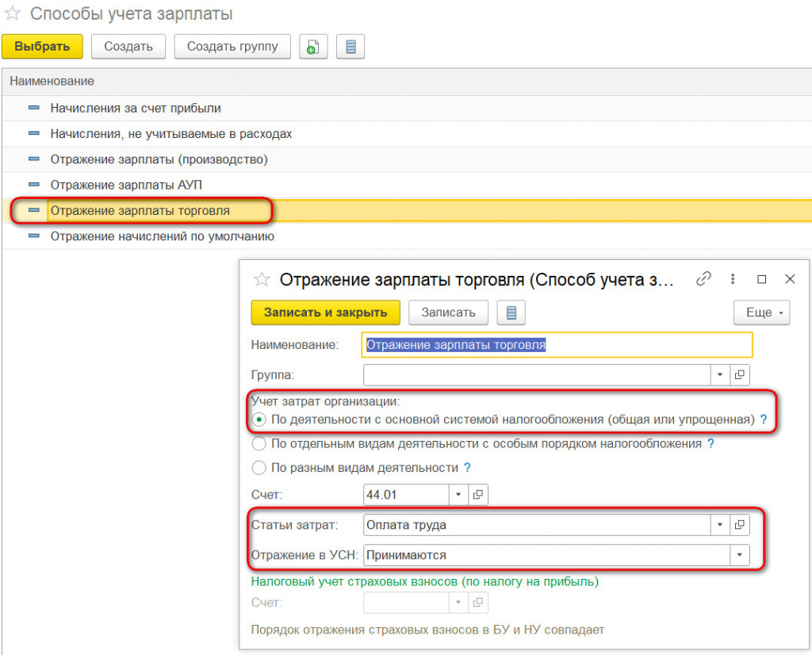Click the Создать группу button
This screenshot has width=812, height=655.
pos(232,47)
